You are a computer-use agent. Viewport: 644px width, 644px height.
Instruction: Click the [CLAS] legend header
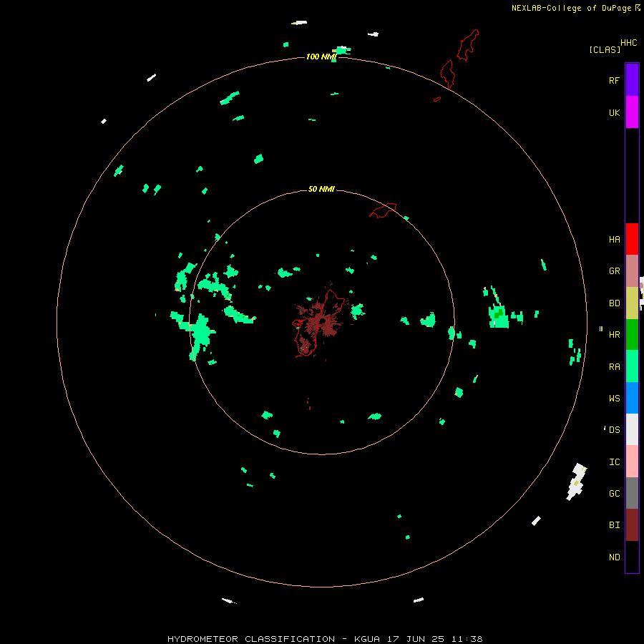(605, 49)
